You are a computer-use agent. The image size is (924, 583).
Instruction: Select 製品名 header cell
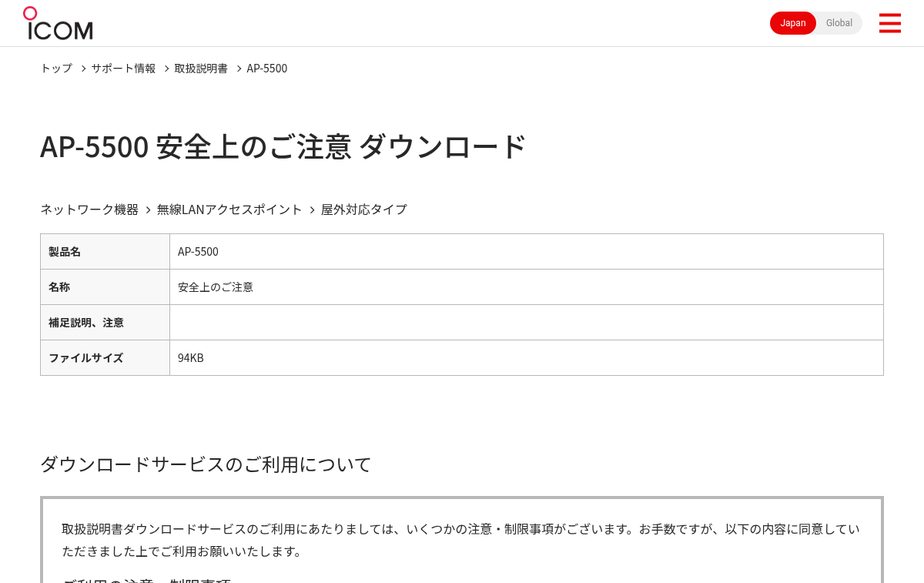[105, 252]
